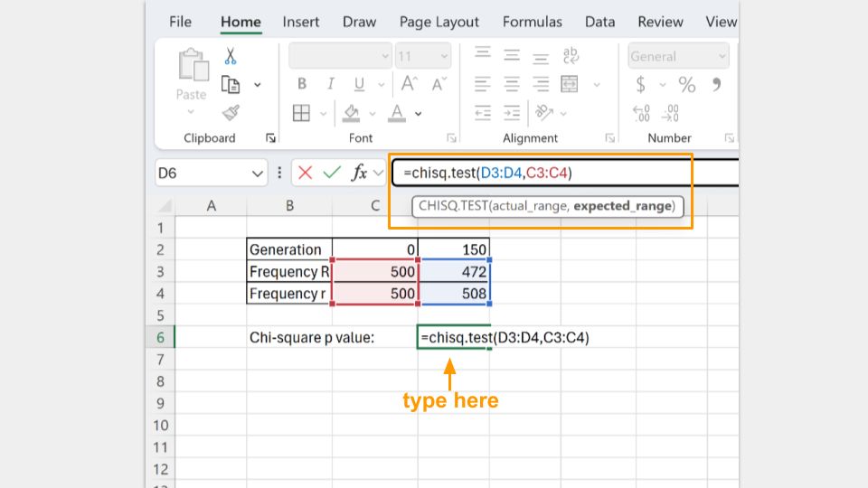Confirm formula with green checkmark
868x488 pixels.
tap(332, 174)
